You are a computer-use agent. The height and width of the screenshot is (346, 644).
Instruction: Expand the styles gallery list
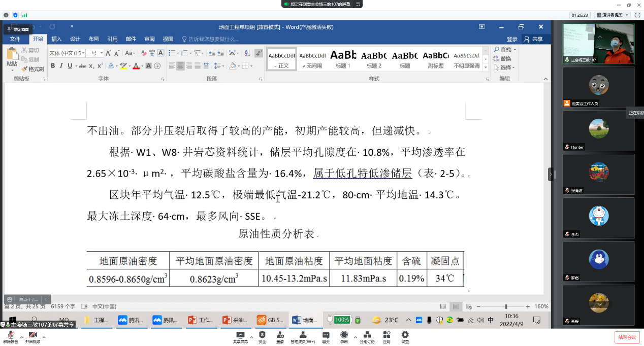[486, 67]
